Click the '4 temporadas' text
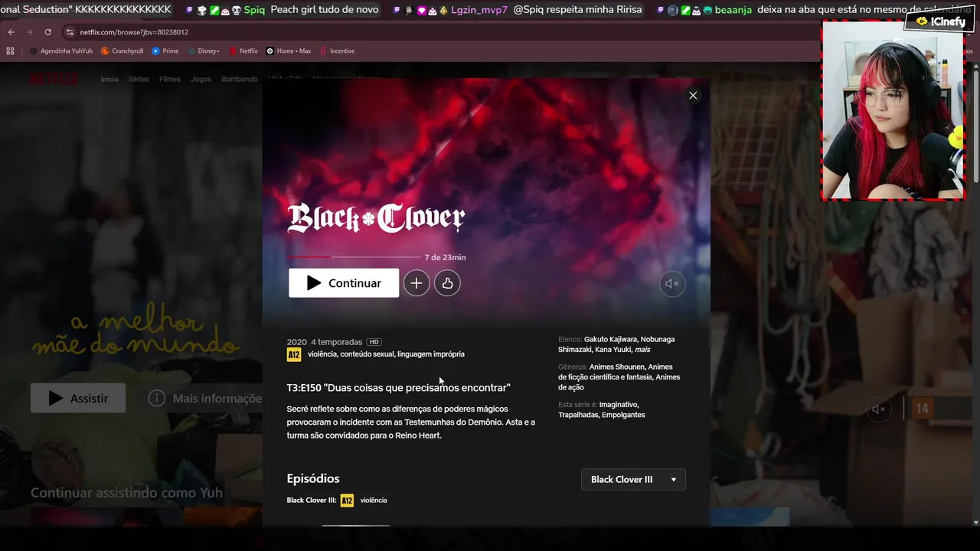This screenshot has width=980, height=551. tap(337, 342)
